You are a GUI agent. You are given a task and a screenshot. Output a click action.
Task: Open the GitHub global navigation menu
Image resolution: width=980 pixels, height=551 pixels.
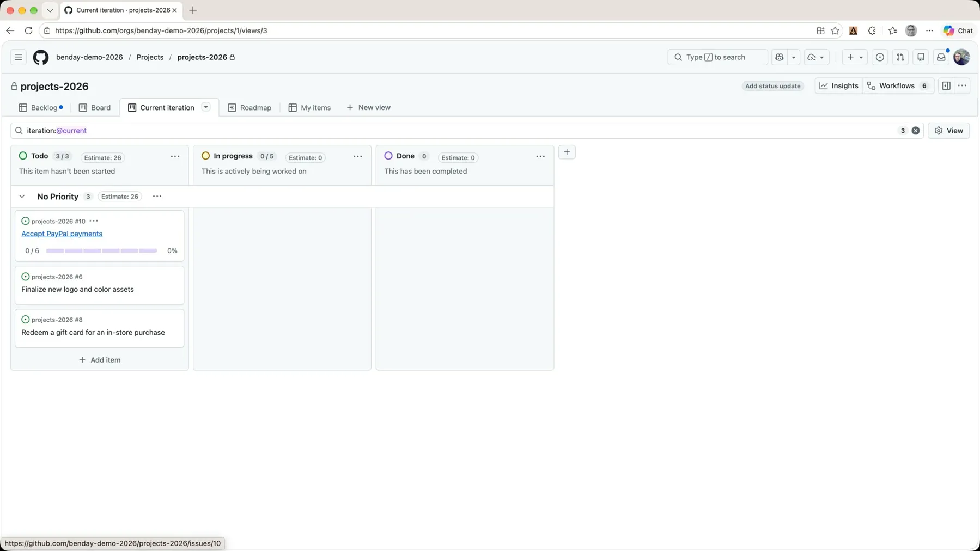click(18, 57)
